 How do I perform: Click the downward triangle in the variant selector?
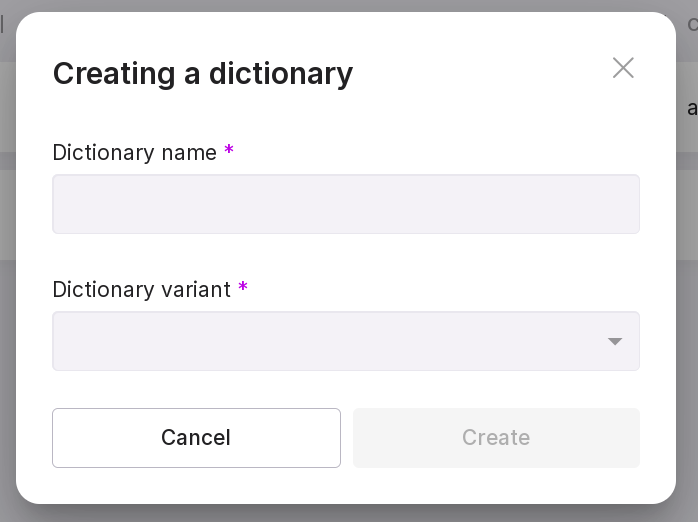point(615,342)
